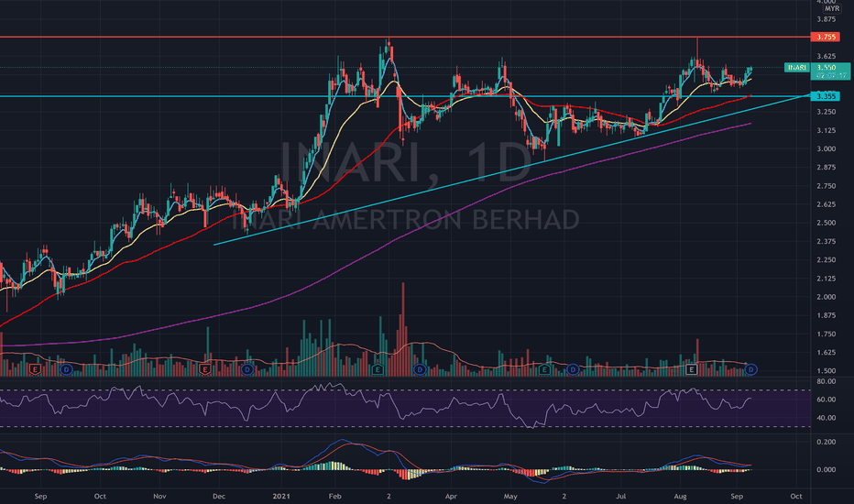Viewport: 854px width, 504px height.
Task: Click the Oct label at the right end of the time axis
Action: pos(796,497)
